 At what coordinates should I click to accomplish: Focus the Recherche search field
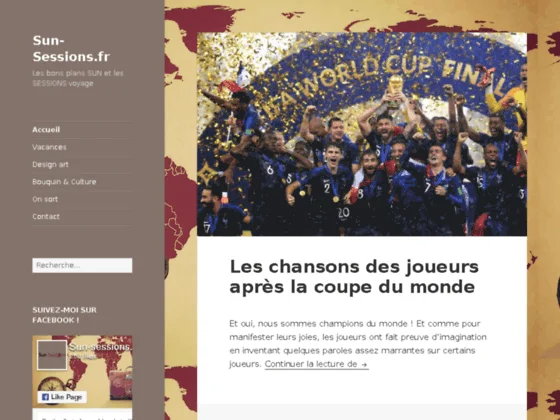pyautogui.click(x=82, y=265)
